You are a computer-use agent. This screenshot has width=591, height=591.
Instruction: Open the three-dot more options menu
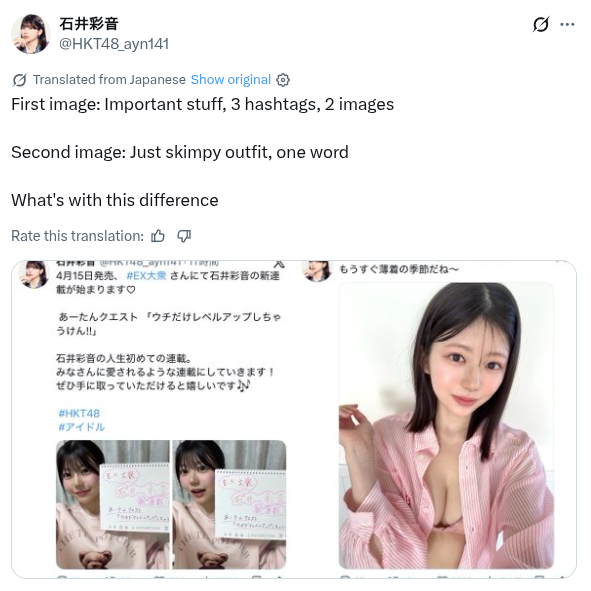pyautogui.click(x=567, y=25)
